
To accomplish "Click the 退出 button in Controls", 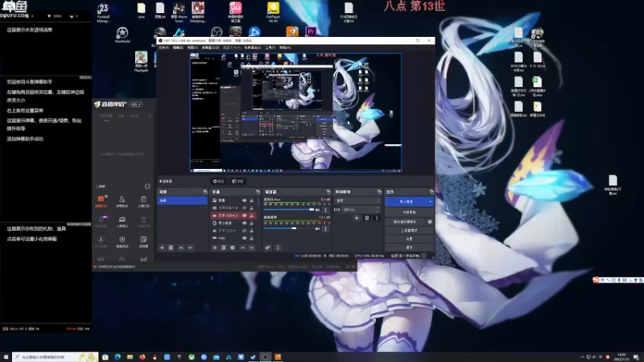I will 409,247.
